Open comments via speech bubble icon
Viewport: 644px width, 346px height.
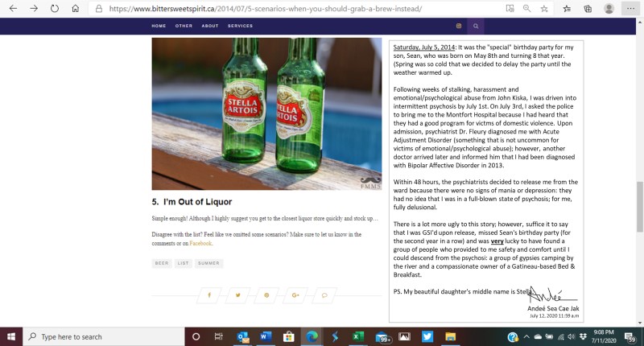325,295
